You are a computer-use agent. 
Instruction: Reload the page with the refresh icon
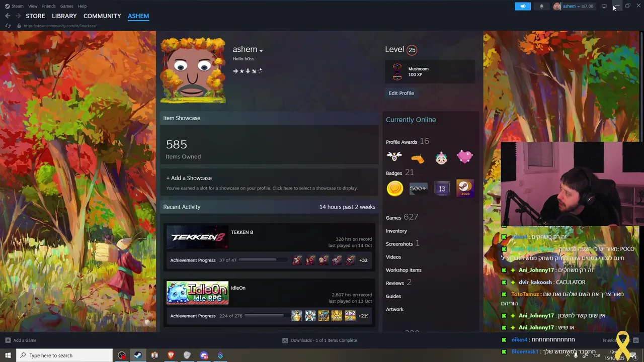(x=8, y=26)
